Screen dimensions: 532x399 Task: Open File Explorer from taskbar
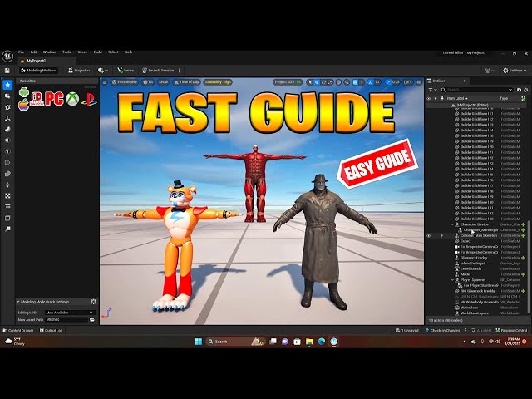point(309,342)
